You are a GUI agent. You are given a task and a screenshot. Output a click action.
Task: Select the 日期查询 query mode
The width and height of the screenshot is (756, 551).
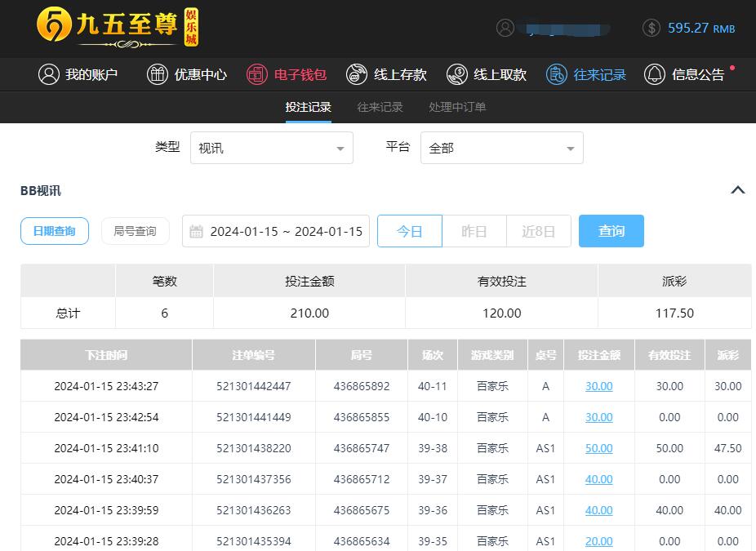pyautogui.click(x=54, y=231)
